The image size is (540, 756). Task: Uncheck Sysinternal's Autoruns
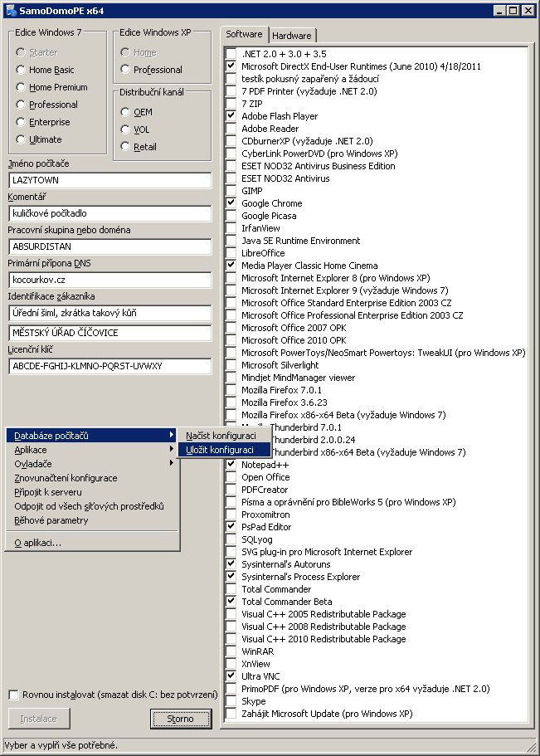(231, 564)
